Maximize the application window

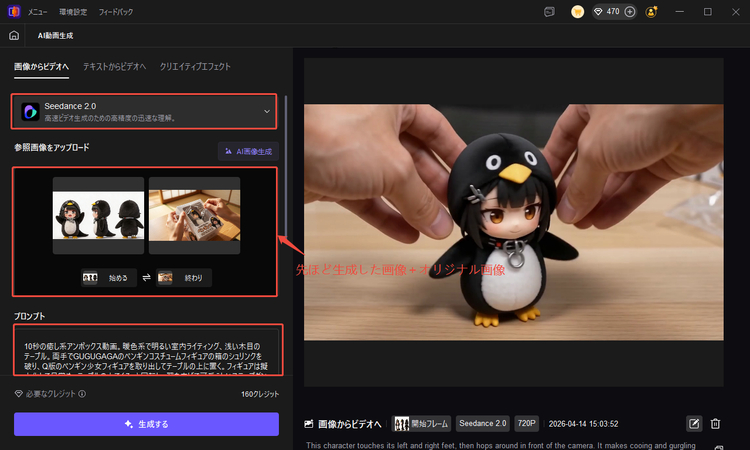(x=708, y=12)
